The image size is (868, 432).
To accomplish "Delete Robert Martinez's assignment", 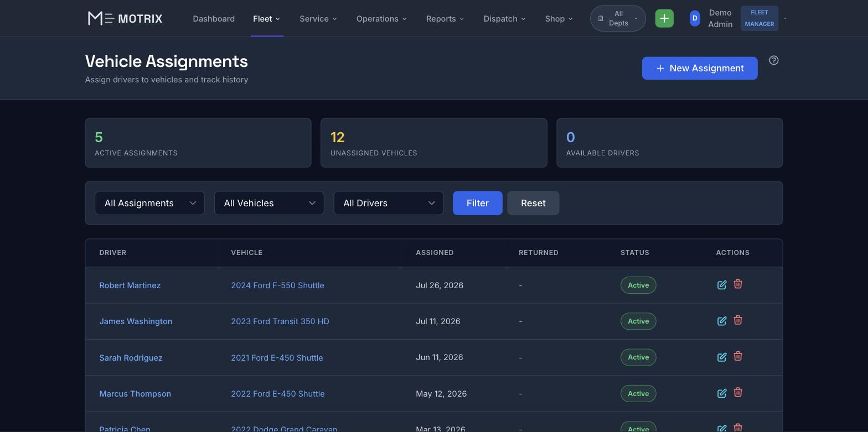I will tap(738, 284).
